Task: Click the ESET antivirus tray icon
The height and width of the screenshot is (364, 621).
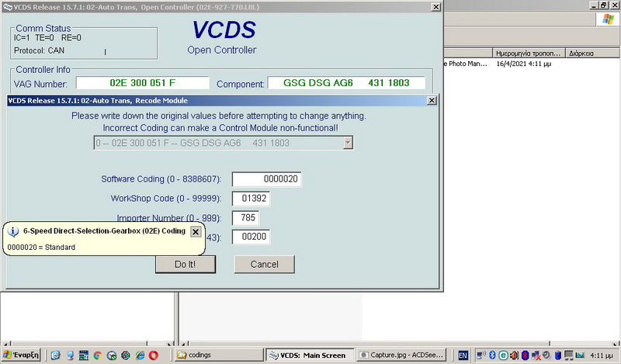Action: (x=503, y=355)
